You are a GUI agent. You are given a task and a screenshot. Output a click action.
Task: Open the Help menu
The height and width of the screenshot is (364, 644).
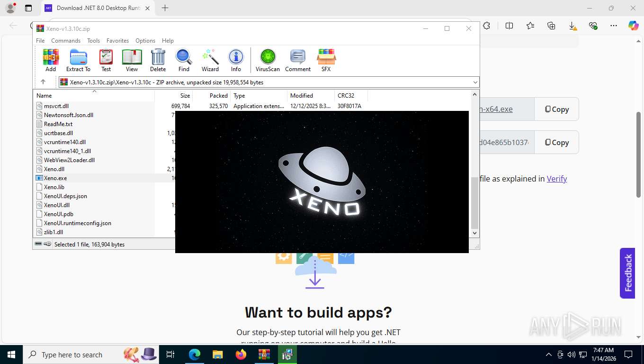coord(168,41)
